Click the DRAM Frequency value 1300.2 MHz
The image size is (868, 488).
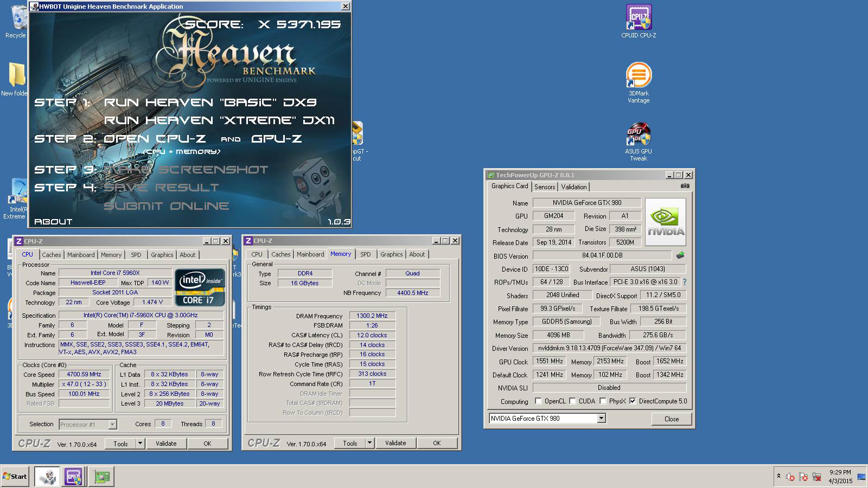[372, 316]
